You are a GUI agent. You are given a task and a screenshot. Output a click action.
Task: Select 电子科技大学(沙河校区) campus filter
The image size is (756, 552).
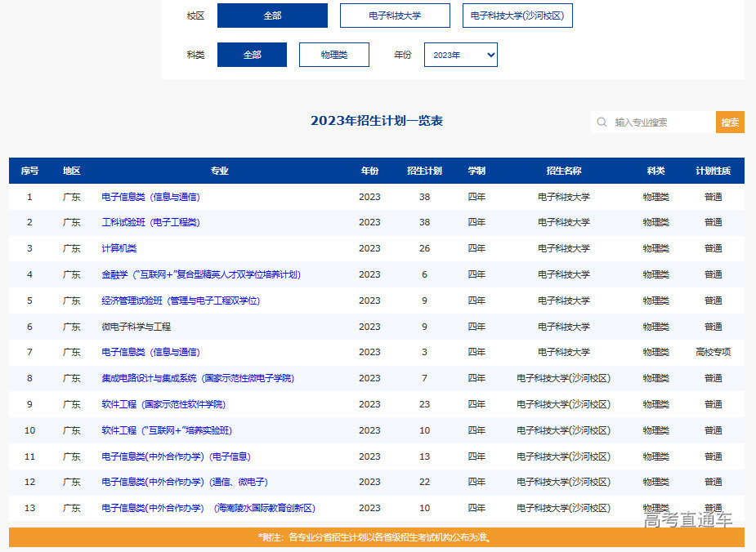coord(517,16)
